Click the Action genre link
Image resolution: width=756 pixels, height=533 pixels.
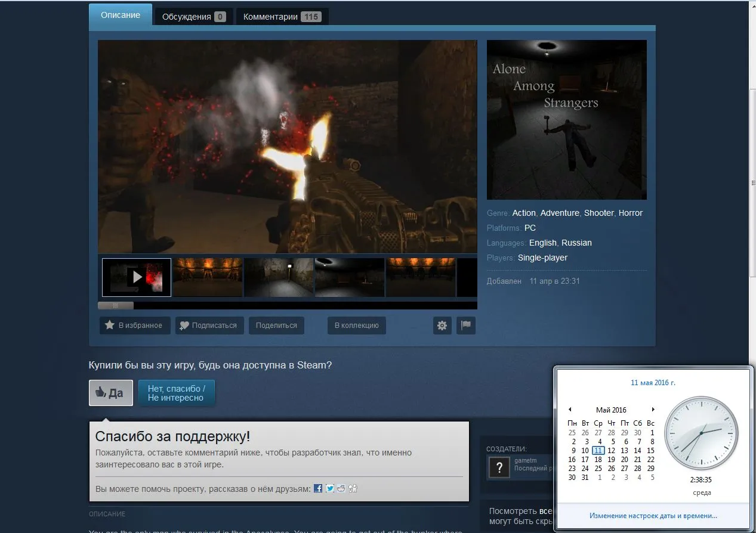(x=524, y=213)
